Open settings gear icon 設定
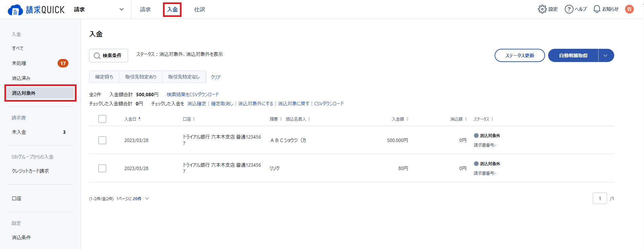644x249 pixels. (542, 9)
